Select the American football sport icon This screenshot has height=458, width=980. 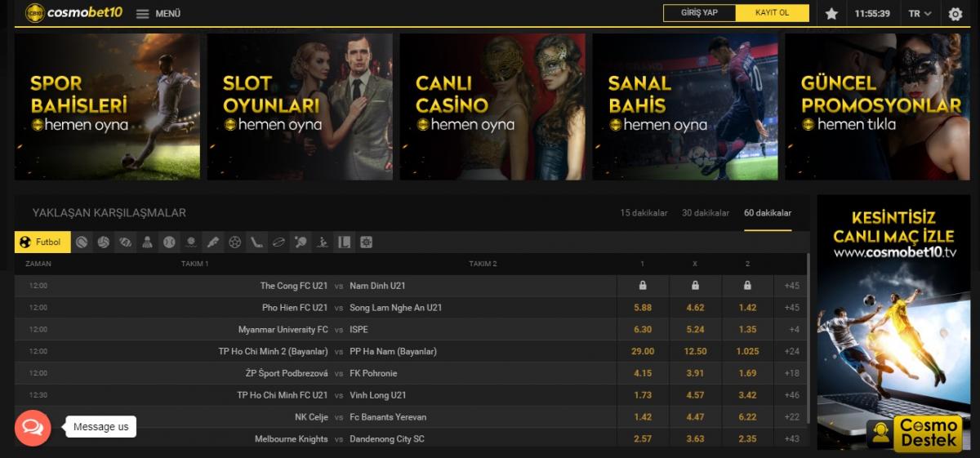tap(125, 242)
